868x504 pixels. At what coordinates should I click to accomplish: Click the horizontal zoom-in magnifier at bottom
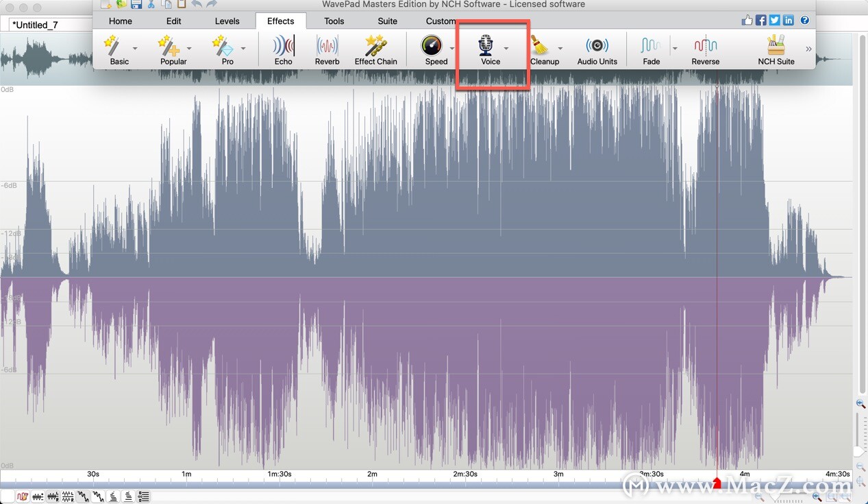point(817,496)
